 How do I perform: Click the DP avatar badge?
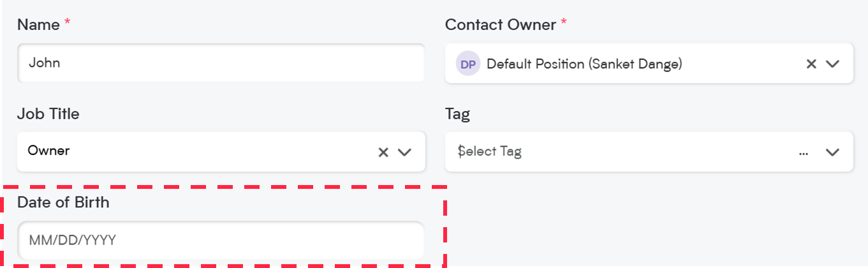coord(467,64)
